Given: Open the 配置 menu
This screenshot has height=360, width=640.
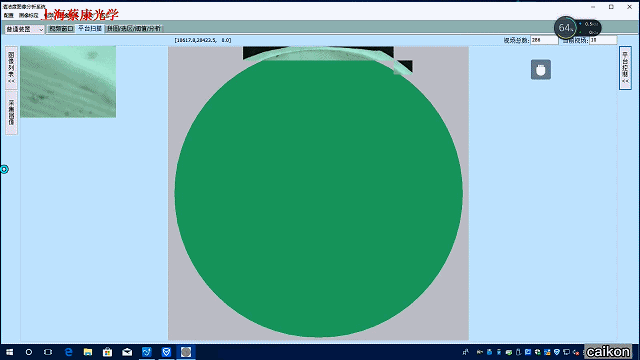Looking at the screenshot, I should pos(9,15).
